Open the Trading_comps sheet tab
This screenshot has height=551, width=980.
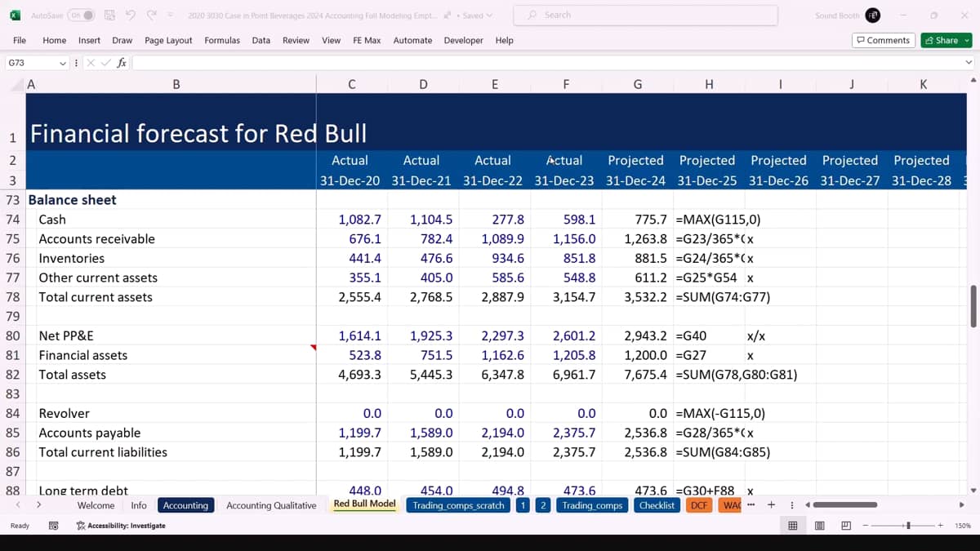[592, 505]
